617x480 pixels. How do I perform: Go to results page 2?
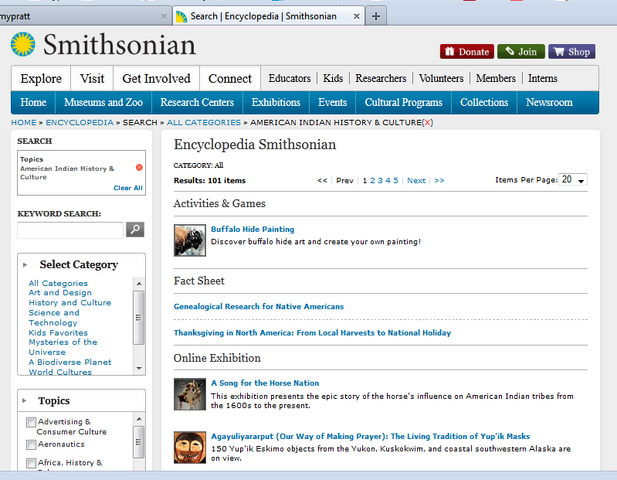[x=372, y=181]
